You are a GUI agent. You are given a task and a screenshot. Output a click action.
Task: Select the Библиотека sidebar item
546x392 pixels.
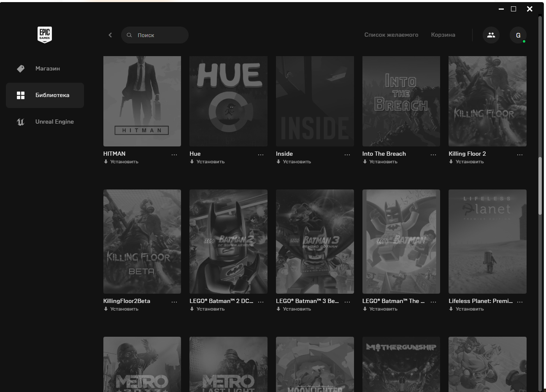45,95
